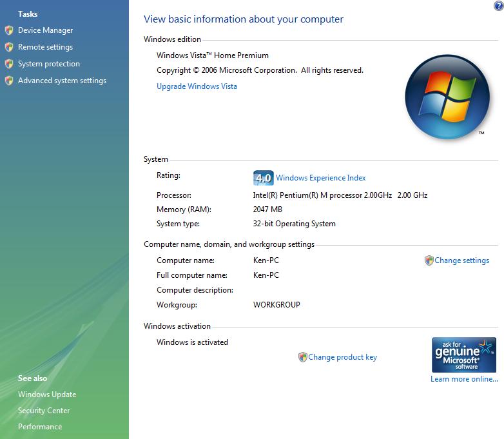Viewport: 504px width, 439px height.
Task: Click the Windows Vista logo orb
Action: pyautogui.click(x=447, y=97)
